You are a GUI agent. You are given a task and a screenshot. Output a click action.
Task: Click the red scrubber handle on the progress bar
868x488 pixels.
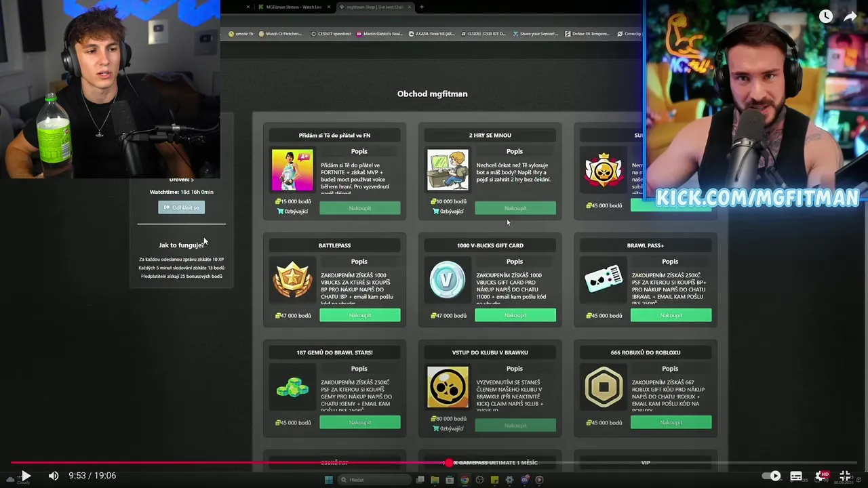tap(448, 463)
